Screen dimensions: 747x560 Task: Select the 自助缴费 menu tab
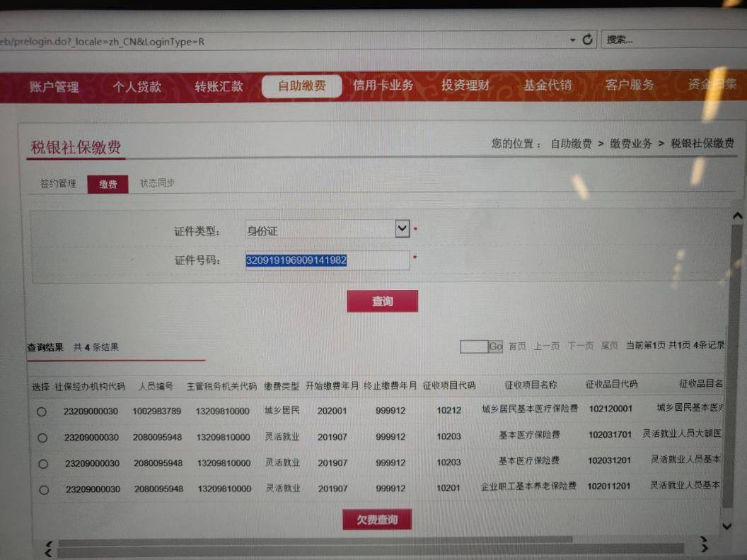pyautogui.click(x=301, y=86)
